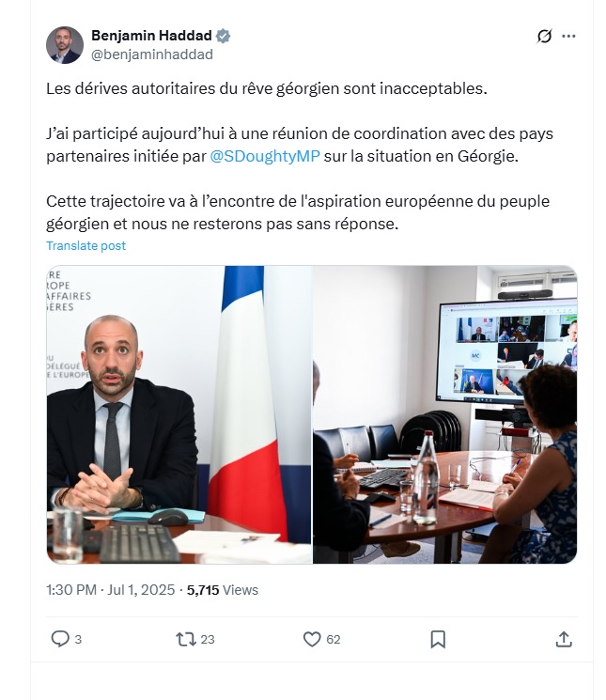Screen dimensions: 606x700
Task: Open the @benjaminhaddad handle link
Action: tap(152, 54)
